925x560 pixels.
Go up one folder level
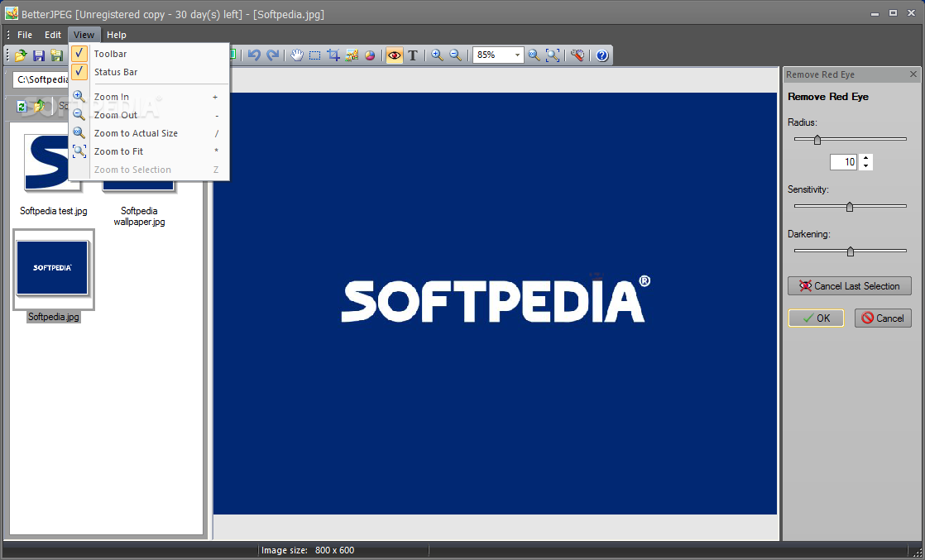[x=40, y=106]
